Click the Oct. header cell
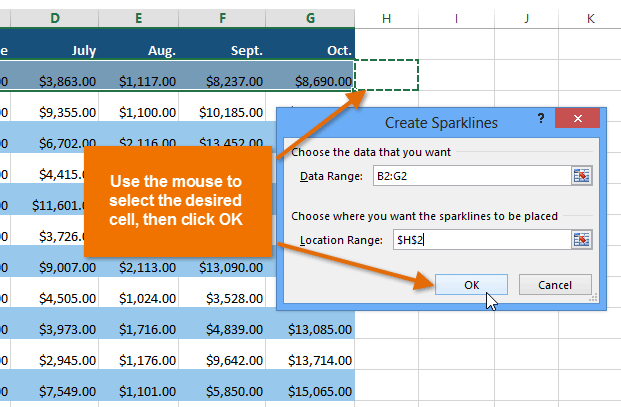 click(x=310, y=44)
